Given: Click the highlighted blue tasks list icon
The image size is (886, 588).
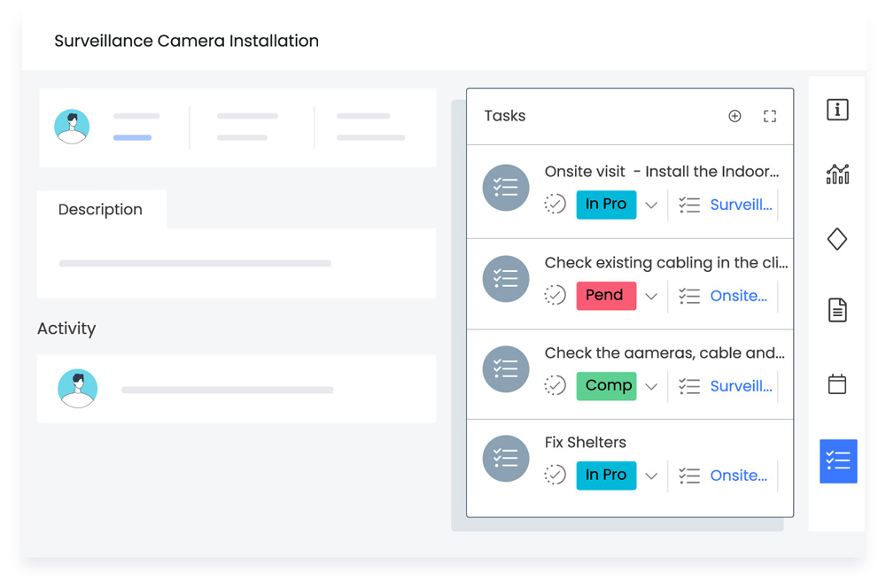Looking at the screenshot, I should coord(837,461).
